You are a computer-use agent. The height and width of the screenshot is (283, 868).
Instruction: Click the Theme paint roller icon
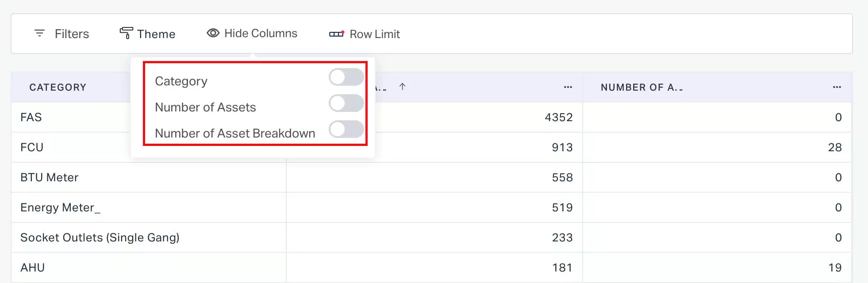pos(126,33)
